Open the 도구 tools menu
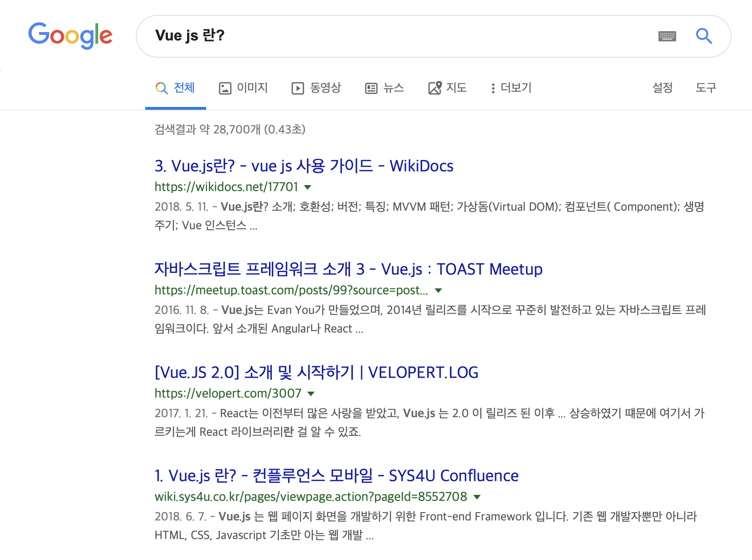Image resolution: width=752 pixels, height=560 pixels. (706, 88)
